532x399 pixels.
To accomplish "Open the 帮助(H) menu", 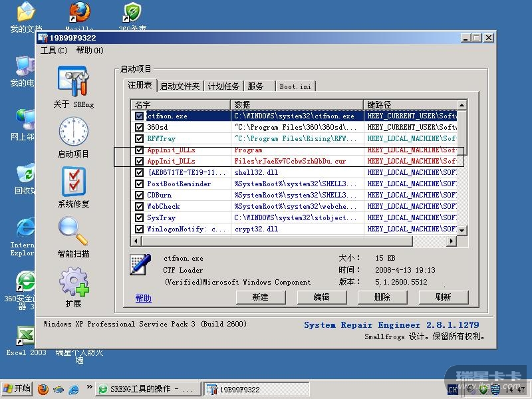I will (90, 51).
